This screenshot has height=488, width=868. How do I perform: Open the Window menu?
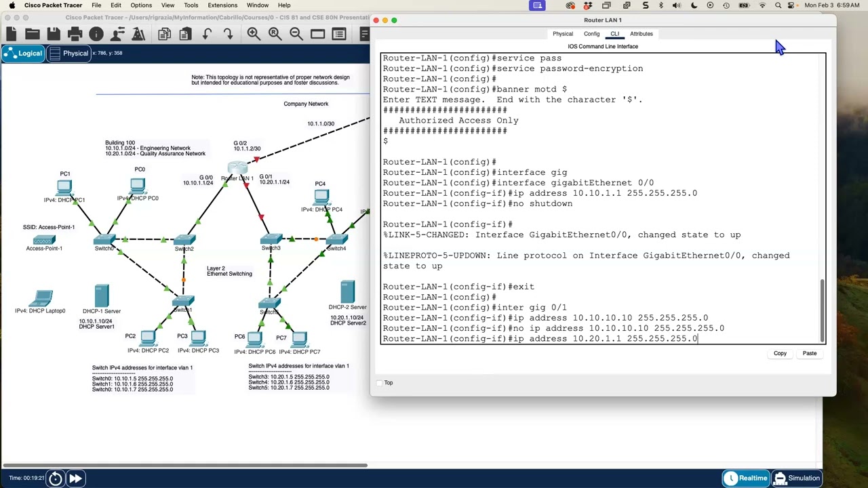pyautogui.click(x=258, y=5)
